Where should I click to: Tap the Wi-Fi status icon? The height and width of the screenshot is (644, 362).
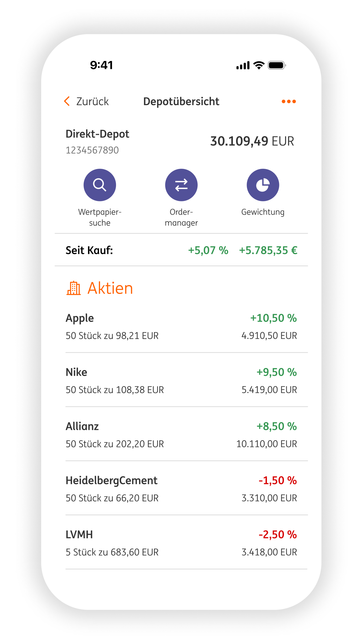259,65
